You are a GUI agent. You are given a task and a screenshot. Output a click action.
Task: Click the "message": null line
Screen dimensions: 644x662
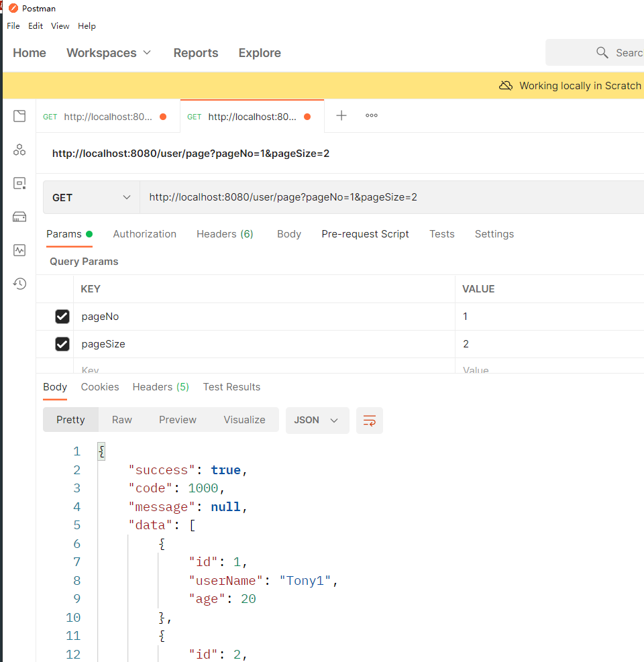[188, 506]
